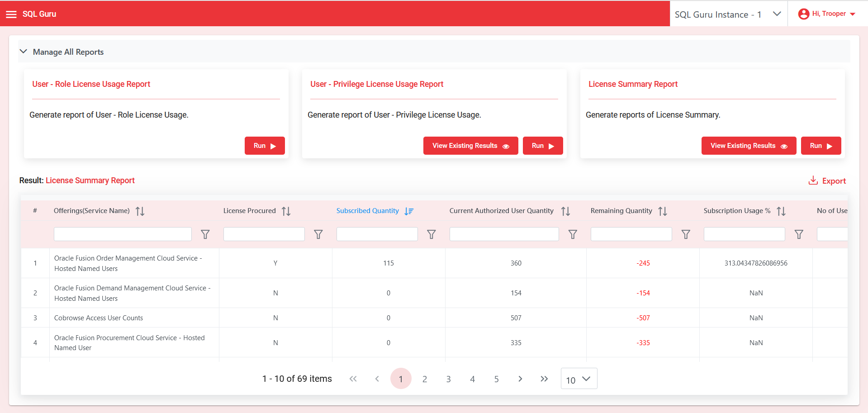Focus the Remaining Quantity filter input
868x413 pixels.
631,234
